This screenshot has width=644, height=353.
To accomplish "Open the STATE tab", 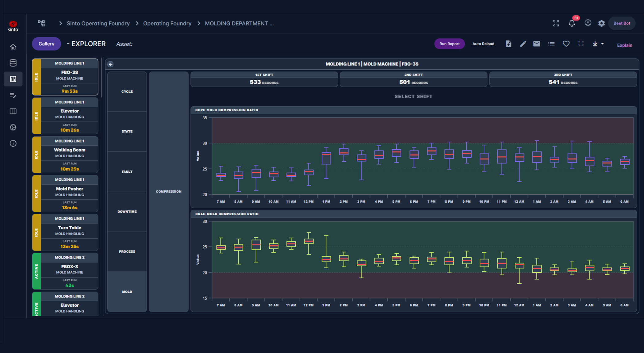I will click(x=127, y=132).
